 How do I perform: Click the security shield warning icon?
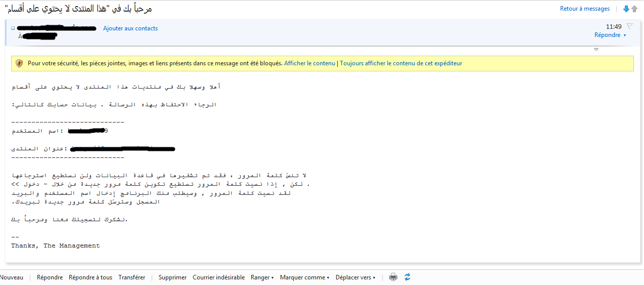coord(19,63)
